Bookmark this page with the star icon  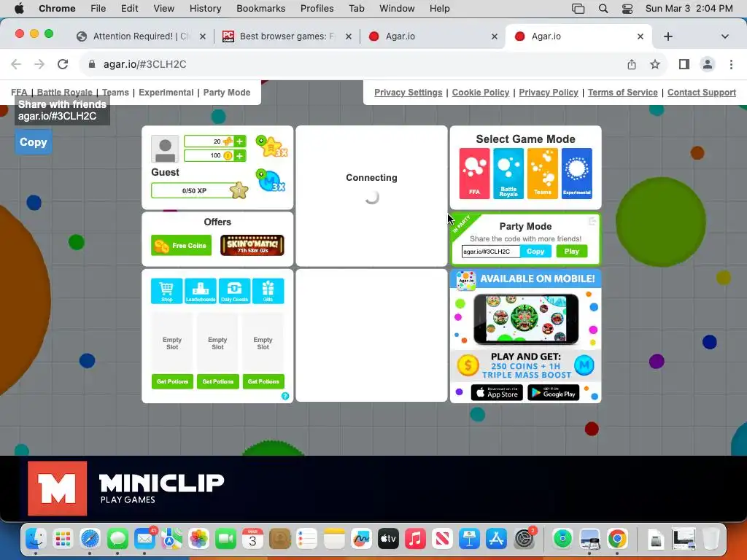tap(655, 64)
